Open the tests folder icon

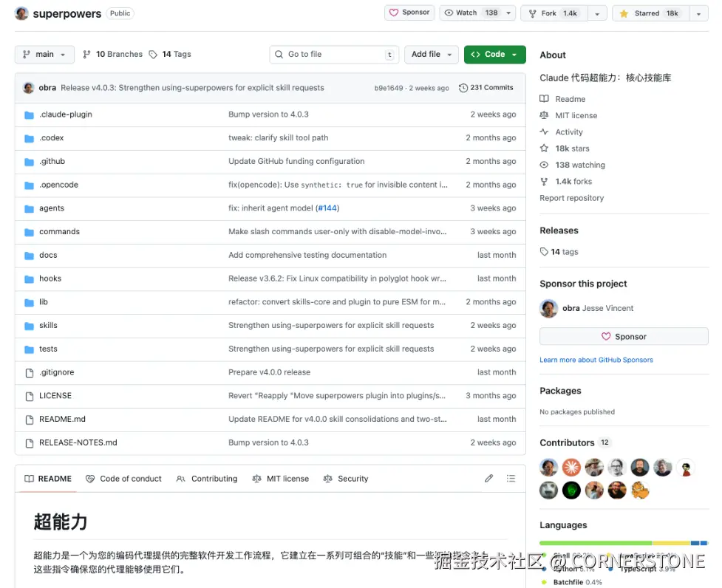[29, 349]
